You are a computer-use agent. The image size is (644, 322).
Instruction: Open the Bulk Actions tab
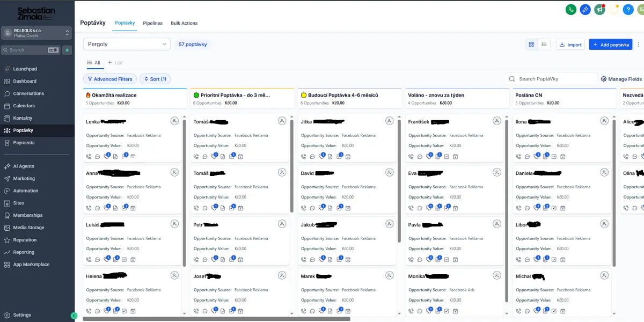click(x=184, y=23)
